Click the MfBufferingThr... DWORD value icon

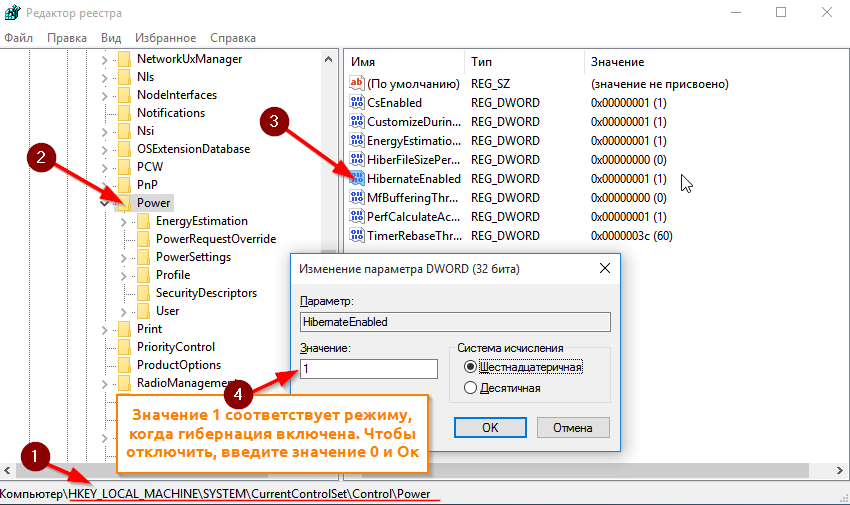[x=357, y=197]
